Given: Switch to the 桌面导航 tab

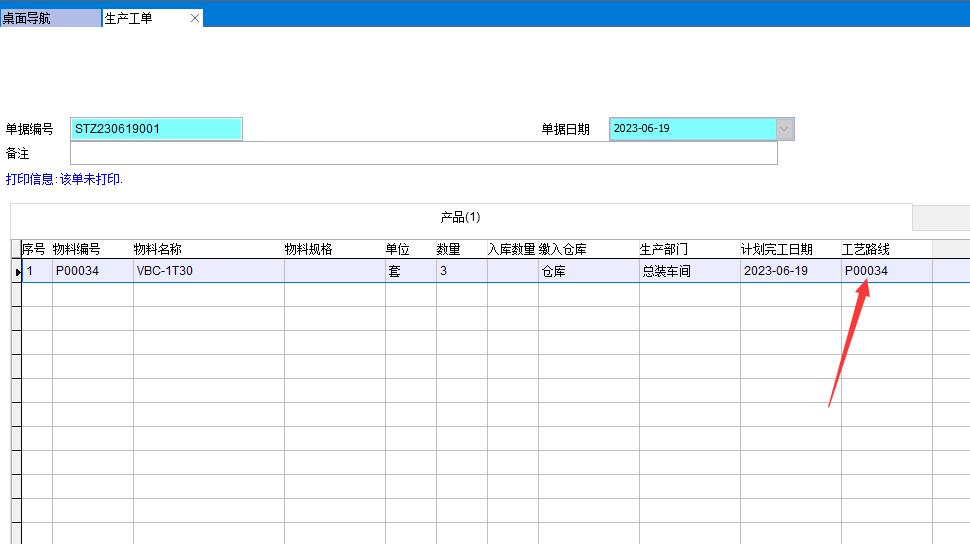Looking at the screenshot, I should [x=50, y=18].
